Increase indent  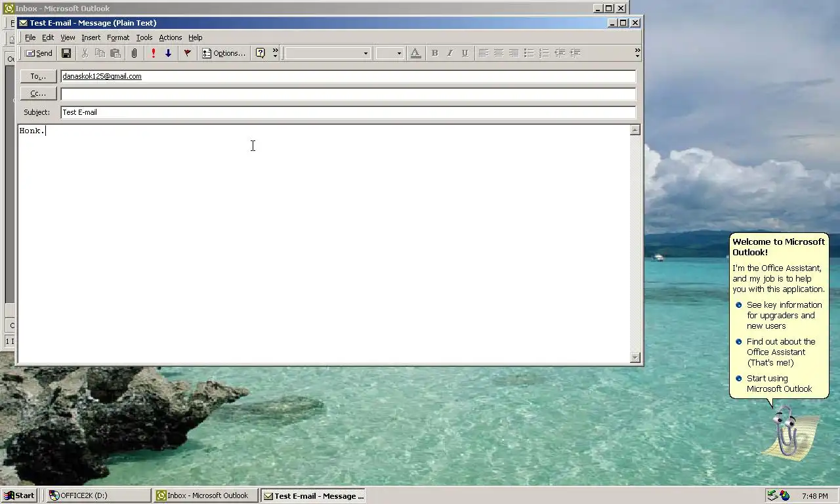pyautogui.click(x=575, y=53)
